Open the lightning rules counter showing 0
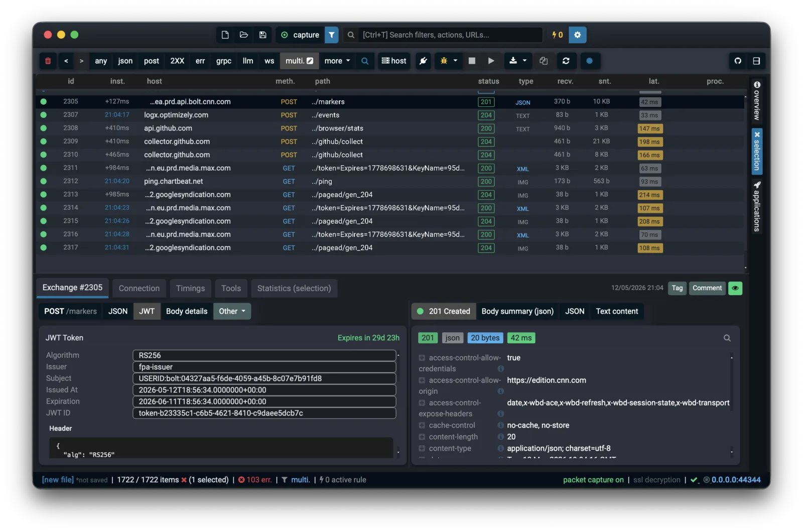Image resolution: width=803 pixels, height=532 pixels. [557, 35]
